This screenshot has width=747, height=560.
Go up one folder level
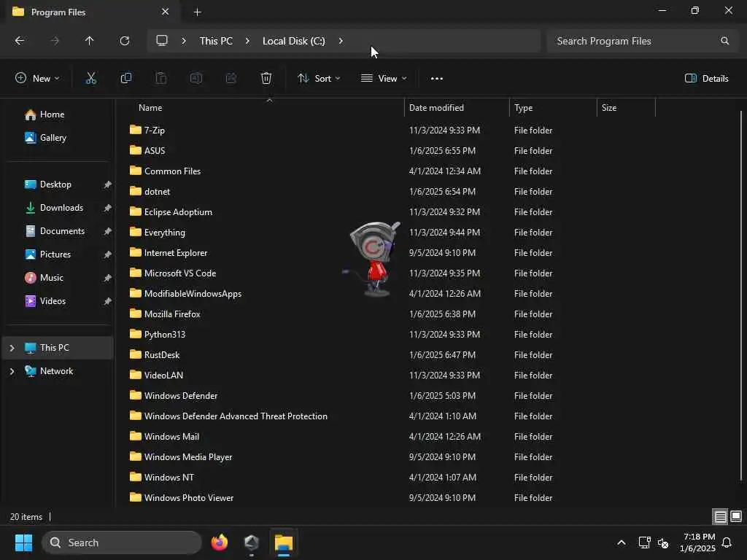[x=89, y=41]
